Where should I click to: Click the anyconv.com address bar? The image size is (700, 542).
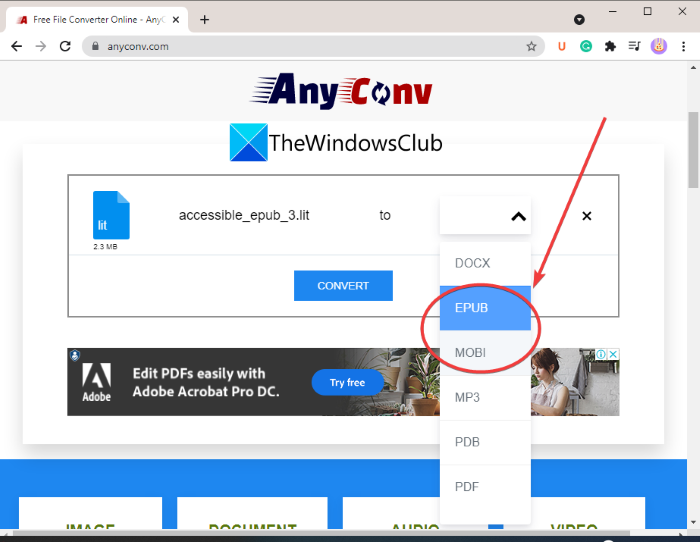tap(312, 46)
